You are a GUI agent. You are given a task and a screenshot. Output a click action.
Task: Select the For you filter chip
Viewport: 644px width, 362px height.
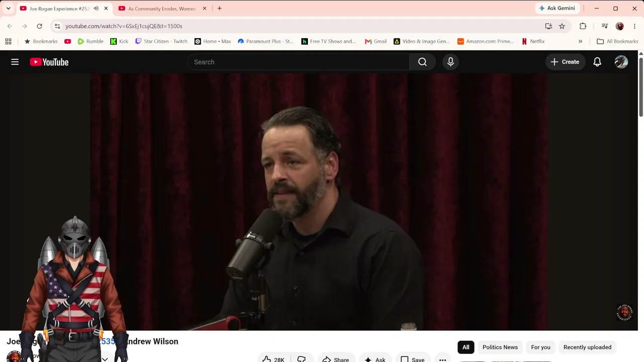[541, 347]
